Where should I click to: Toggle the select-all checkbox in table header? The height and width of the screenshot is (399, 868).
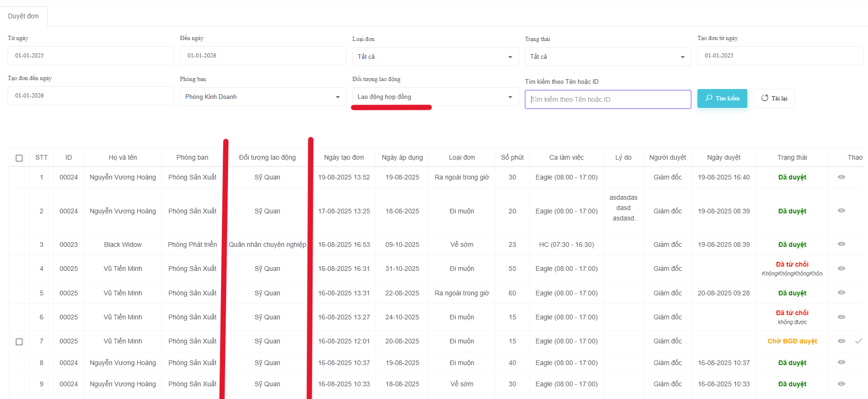[19, 158]
